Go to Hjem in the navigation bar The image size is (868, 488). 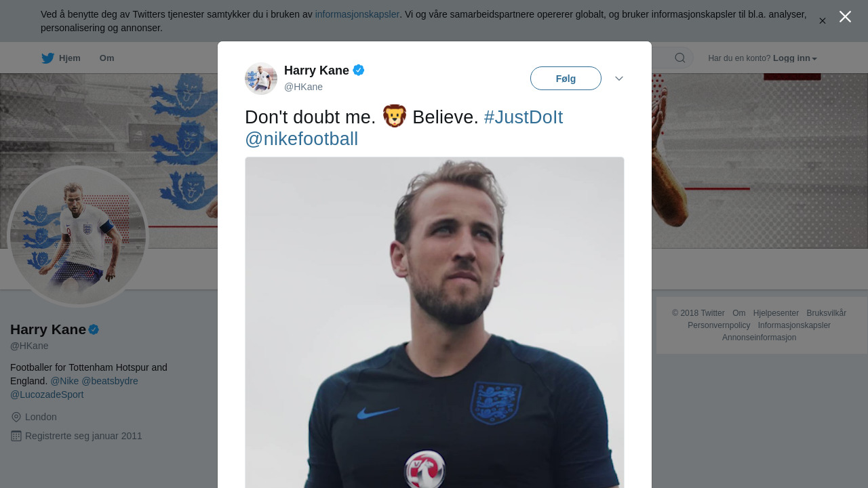click(x=69, y=58)
